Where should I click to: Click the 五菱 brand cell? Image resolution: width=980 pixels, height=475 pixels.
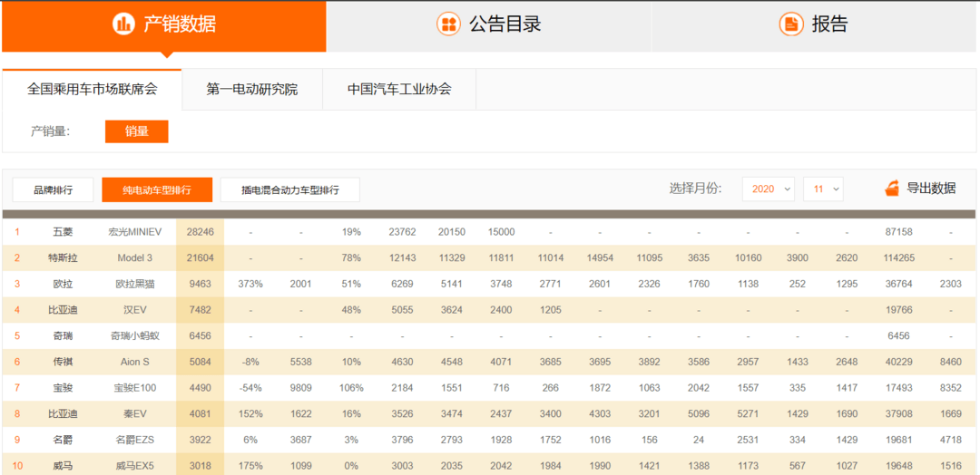coord(64,231)
